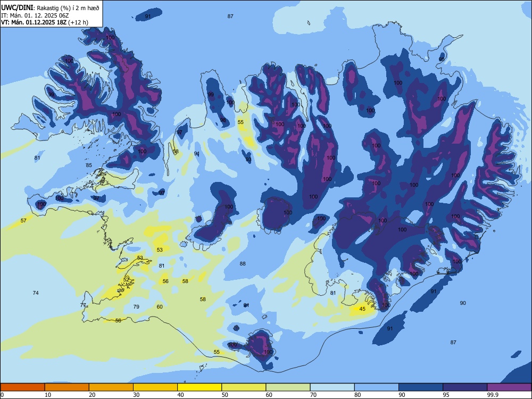Screen dimensions: 532x399
Task: Click the "20" legend scale label
Action: click(x=92, y=395)
